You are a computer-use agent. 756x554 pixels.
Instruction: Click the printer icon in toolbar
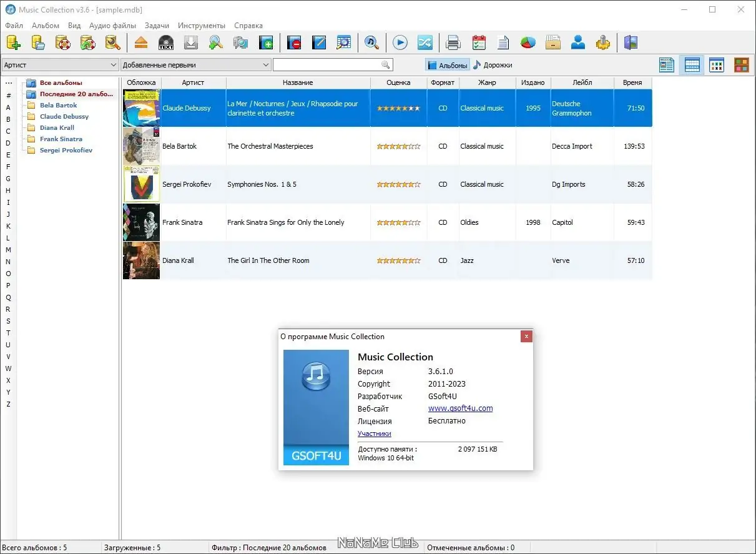tap(454, 42)
